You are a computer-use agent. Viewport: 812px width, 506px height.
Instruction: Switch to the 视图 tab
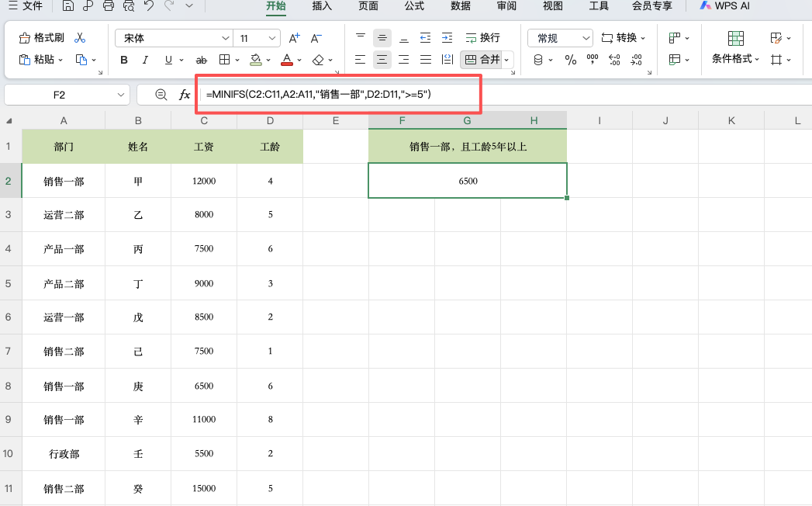[552, 6]
